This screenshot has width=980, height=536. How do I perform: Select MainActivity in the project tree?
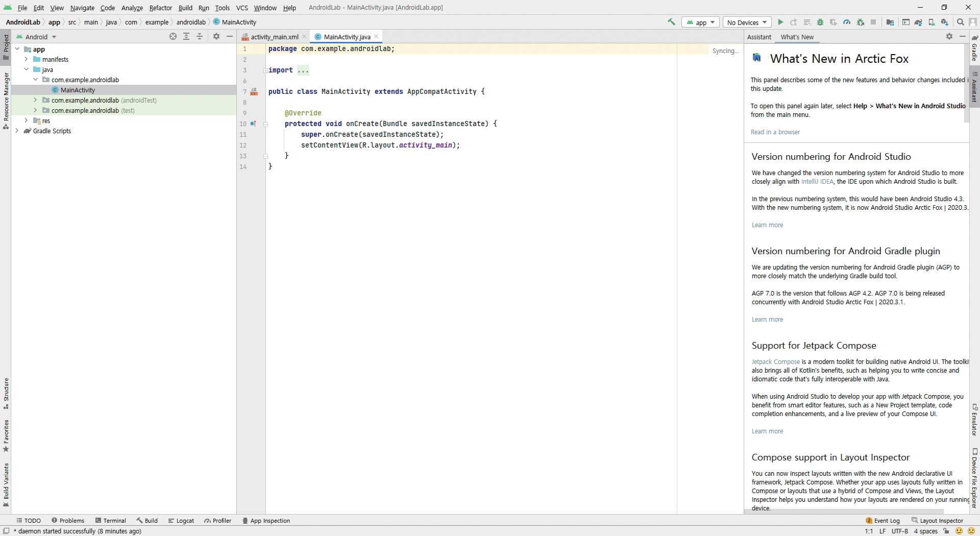pos(78,90)
